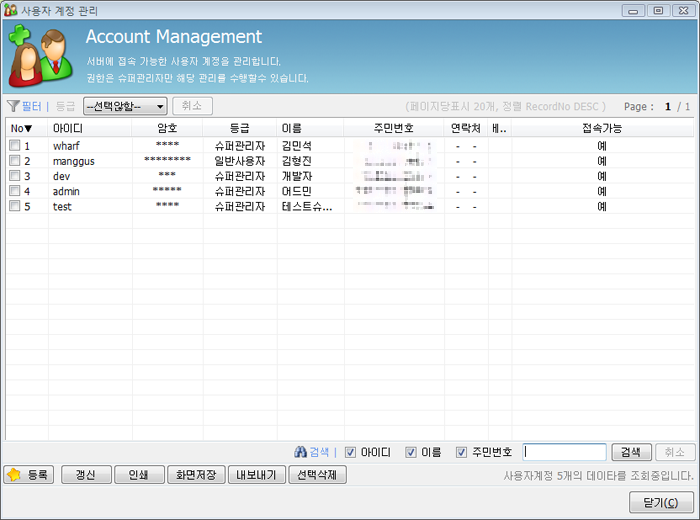Open the 선택않함 grade dropdown
700x520 pixels.
124,106
